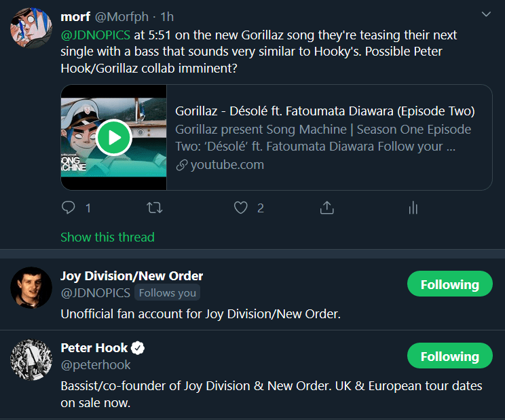This screenshot has width=505, height=420.
Task: Retweet morf's Gorillaz tweet
Action: coord(155,208)
